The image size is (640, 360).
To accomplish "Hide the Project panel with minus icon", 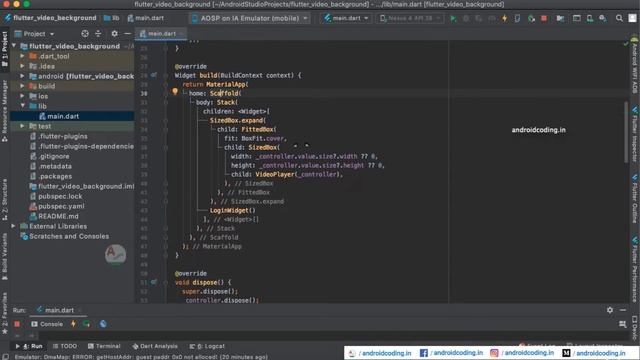I will coord(127,33).
